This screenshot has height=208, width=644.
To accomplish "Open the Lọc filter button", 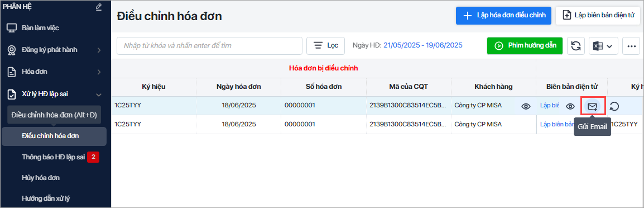I will pyautogui.click(x=325, y=46).
